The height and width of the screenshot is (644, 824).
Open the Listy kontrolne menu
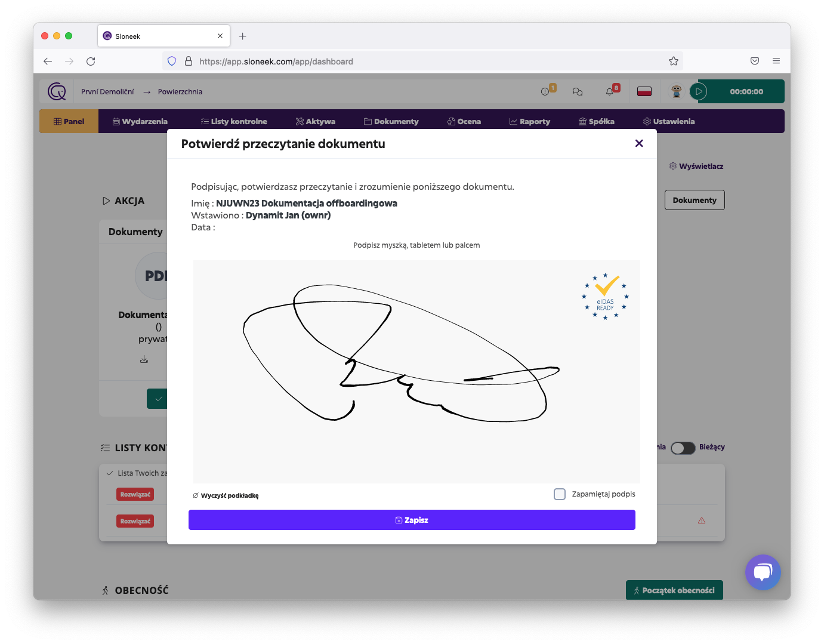[x=234, y=121]
